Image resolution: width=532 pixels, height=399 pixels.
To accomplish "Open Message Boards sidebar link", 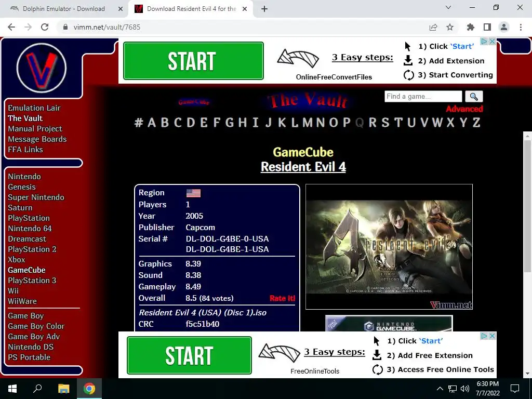I will point(37,139).
